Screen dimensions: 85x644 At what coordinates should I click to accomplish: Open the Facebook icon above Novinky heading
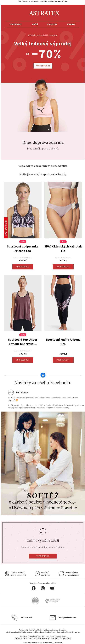[43, 375]
